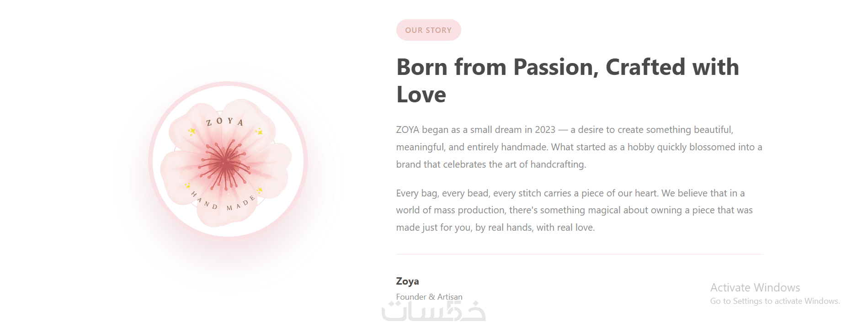
Task: Click the pink divider line above founder name
Action: 580,254
